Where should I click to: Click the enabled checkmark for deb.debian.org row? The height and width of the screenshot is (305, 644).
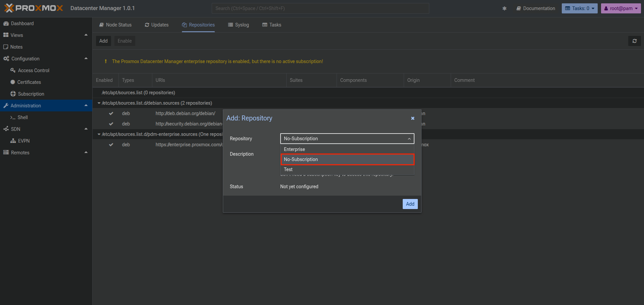[111, 113]
